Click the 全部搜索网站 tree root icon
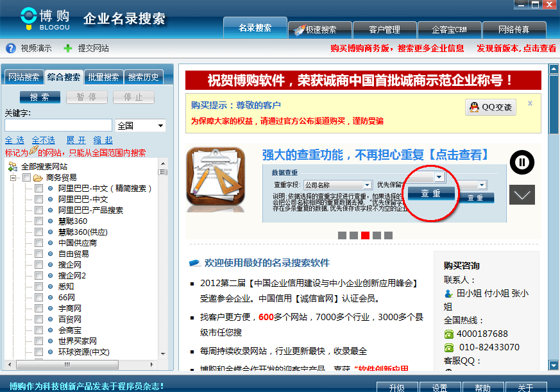This screenshot has width=560, height=392. 13,167
